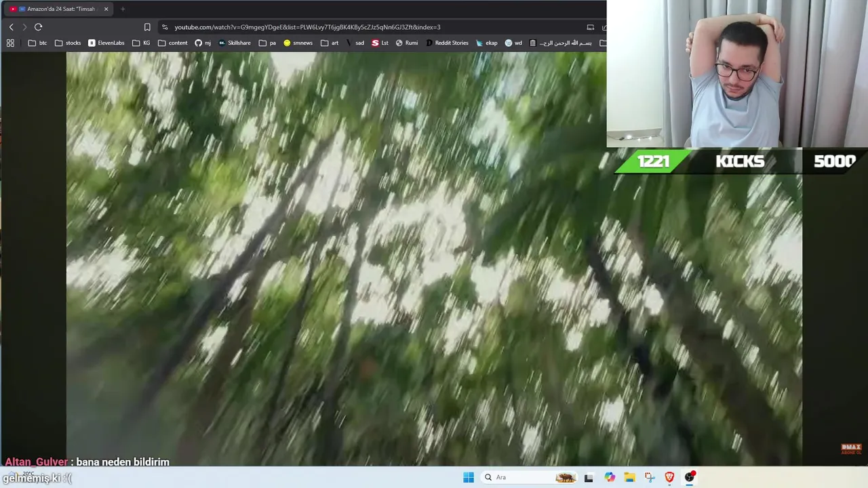Open the KG bookmark folder
The width and height of the screenshot is (868, 488).
(x=142, y=43)
